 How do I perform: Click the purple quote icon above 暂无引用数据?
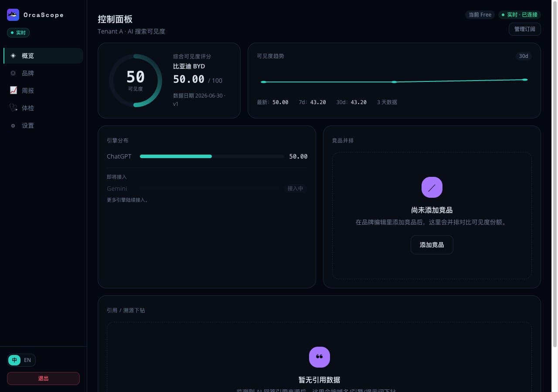tap(320, 357)
